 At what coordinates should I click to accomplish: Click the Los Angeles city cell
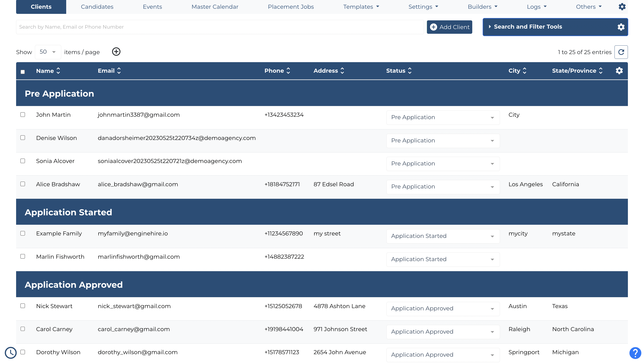(x=525, y=184)
